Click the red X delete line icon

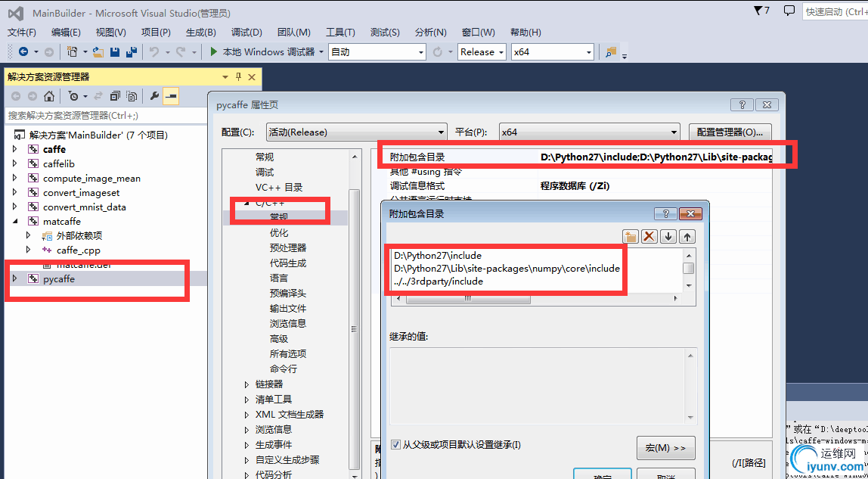click(x=649, y=236)
